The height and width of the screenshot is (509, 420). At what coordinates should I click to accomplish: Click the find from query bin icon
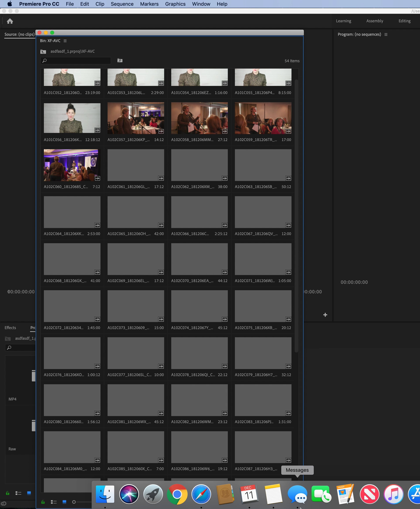point(120,61)
